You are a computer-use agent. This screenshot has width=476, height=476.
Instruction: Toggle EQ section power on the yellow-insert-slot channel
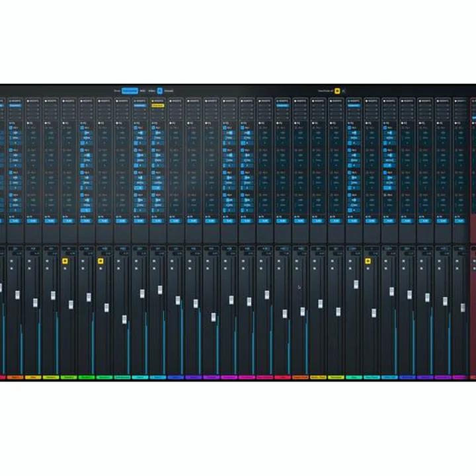pyautogui.click(x=153, y=123)
